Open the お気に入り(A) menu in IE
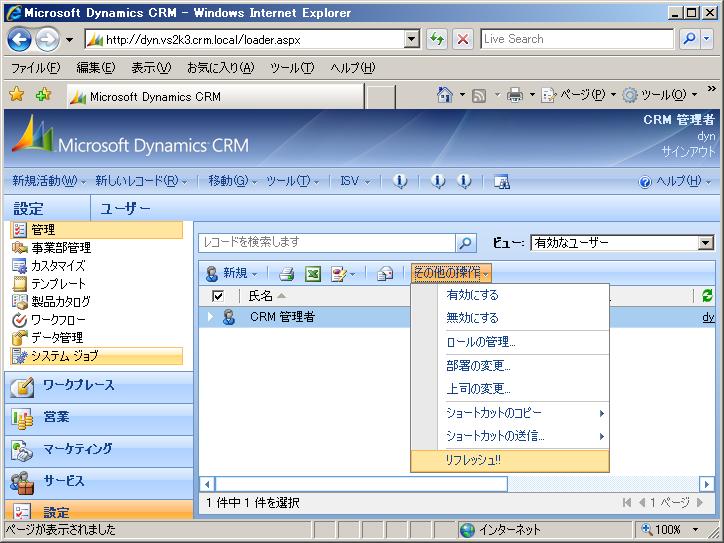Image resolution: width=724 pixels, height=543 pixels. tap(220, 68)
